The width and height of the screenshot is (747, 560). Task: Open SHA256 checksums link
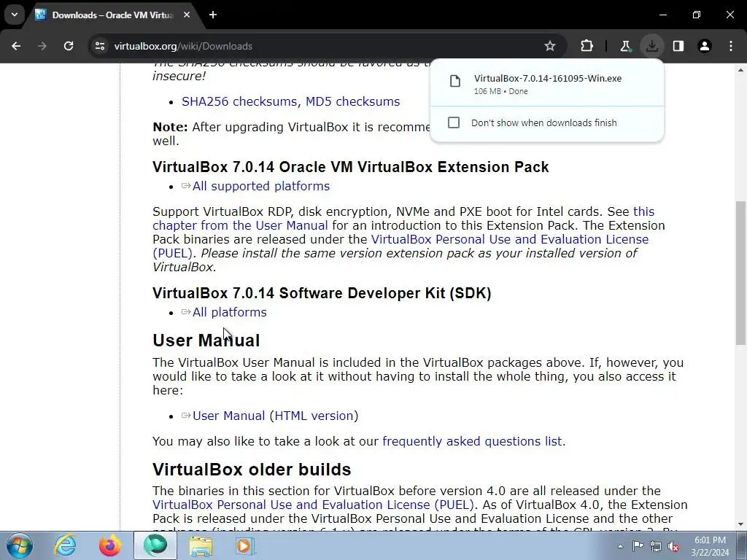(x=239, y=101)
